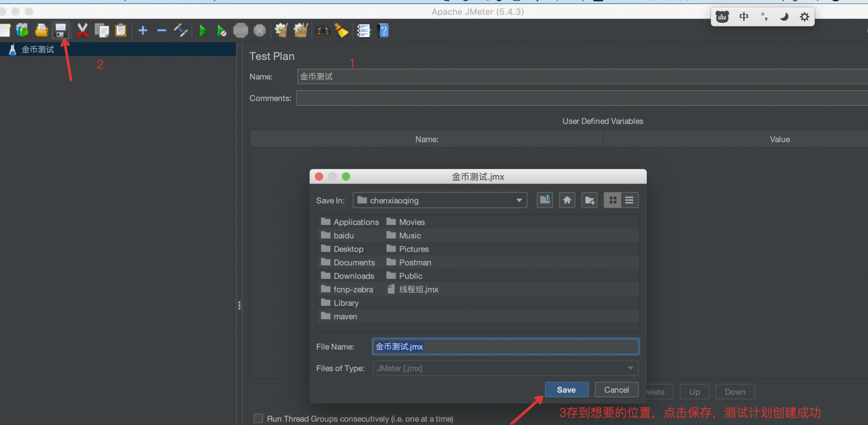Viewport: 868px width, 425px height.
Task: Select the Library folder
Action: 340,303
